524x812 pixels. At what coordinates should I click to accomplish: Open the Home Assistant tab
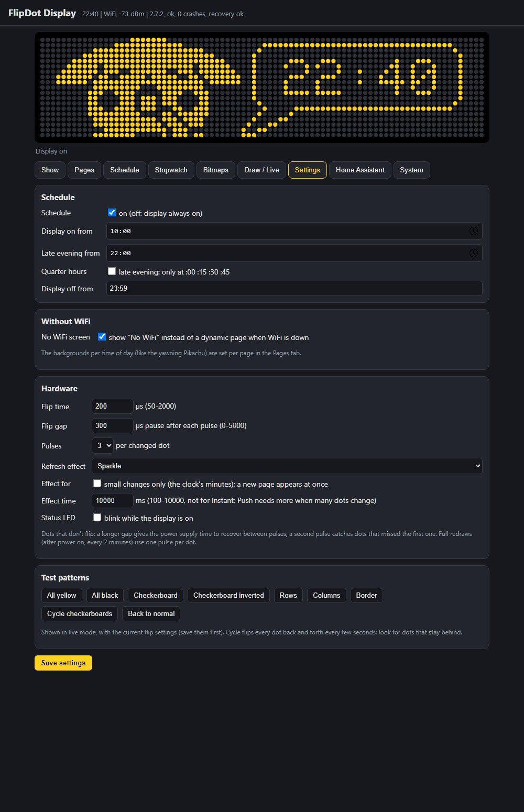tap(360, 170)
